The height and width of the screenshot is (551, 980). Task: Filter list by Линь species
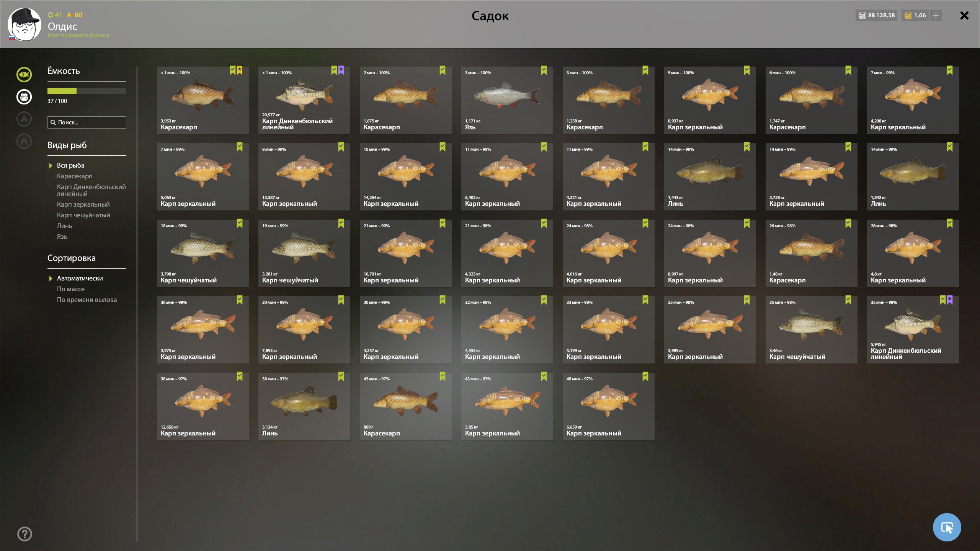click(x=65, y=226)
